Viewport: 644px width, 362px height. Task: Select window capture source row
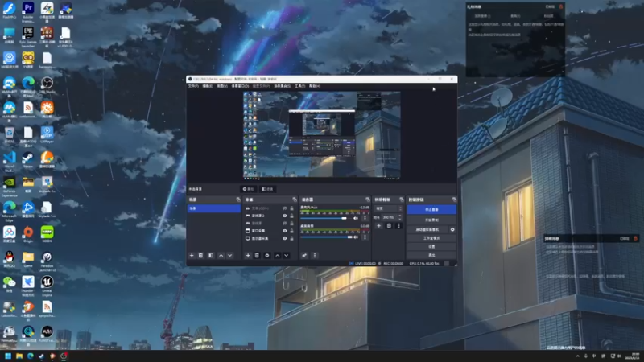270,231
